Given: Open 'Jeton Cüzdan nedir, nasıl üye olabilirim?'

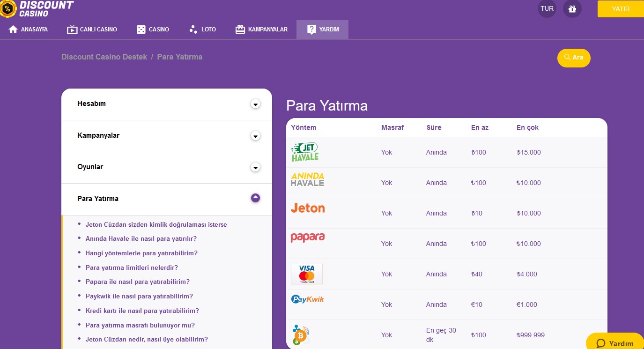Looking at the screenshot, I should 147,339.
